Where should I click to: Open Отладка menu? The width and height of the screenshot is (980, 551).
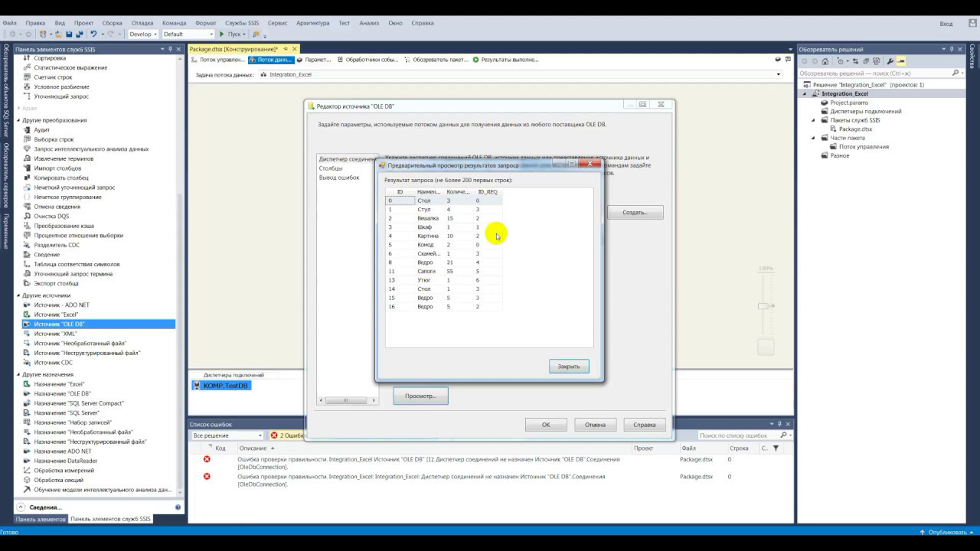pos(142,23)
